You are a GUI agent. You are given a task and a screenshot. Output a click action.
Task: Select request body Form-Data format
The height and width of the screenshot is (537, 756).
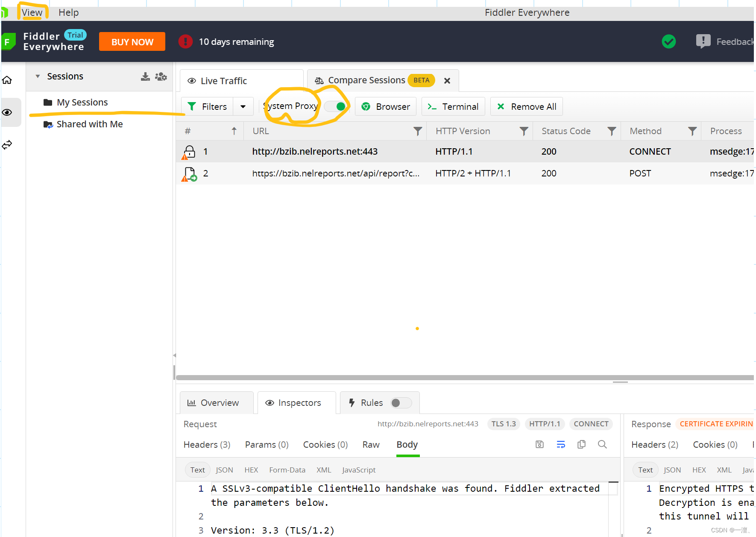287,470
